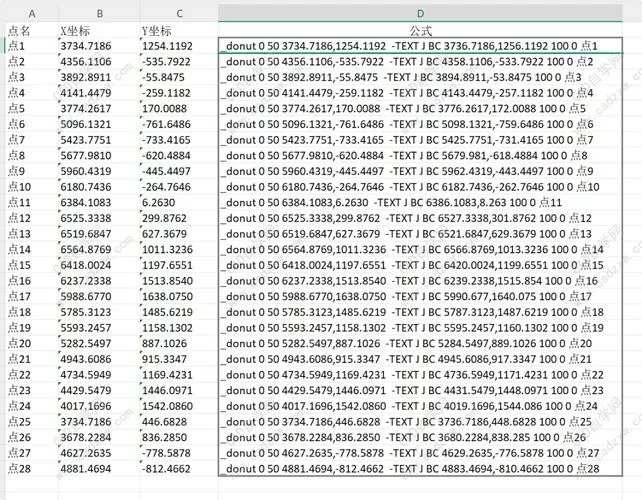Select cell with value 1485.6219
The height and width of the screenshot is (500, 642).
pos(179,312)
